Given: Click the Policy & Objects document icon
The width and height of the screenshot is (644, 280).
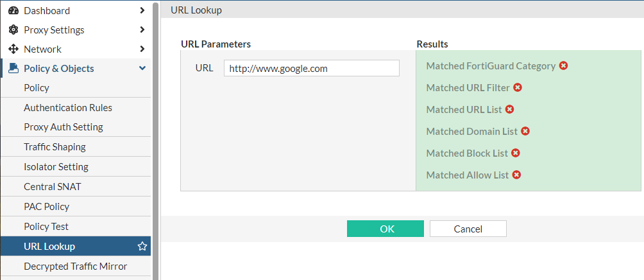Looking at the screenshot, I should pos(13,68).
